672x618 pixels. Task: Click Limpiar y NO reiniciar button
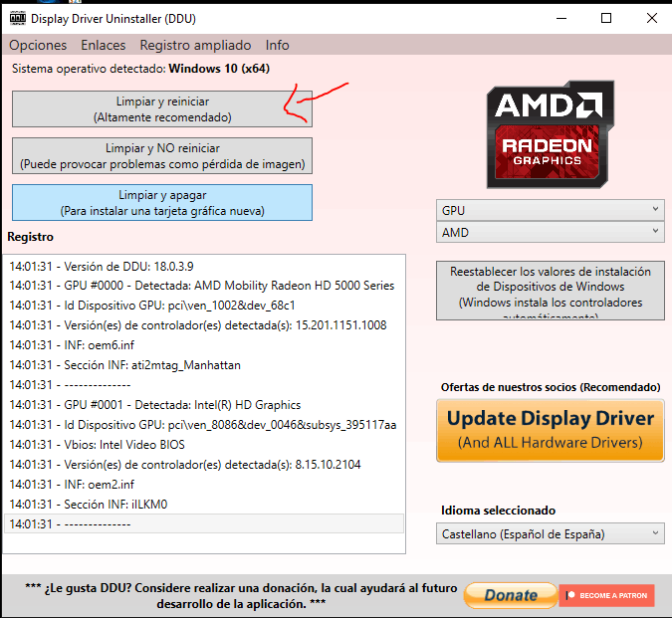tap(162, 156)
